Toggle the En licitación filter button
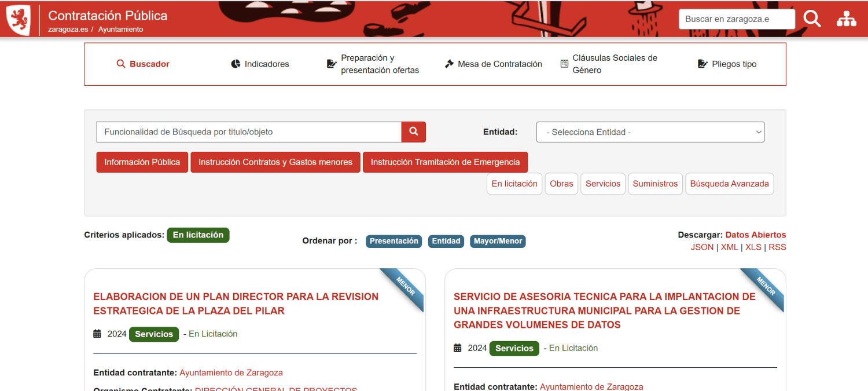 point(514,184)
